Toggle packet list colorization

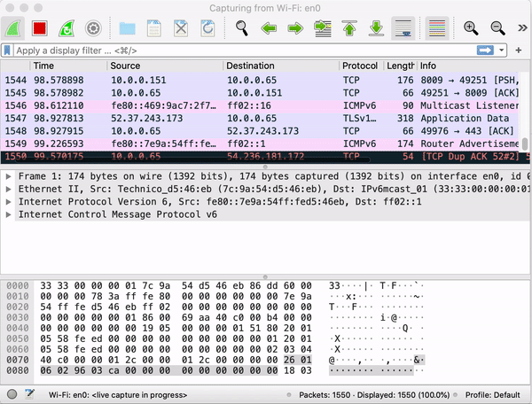click(435, 28)
